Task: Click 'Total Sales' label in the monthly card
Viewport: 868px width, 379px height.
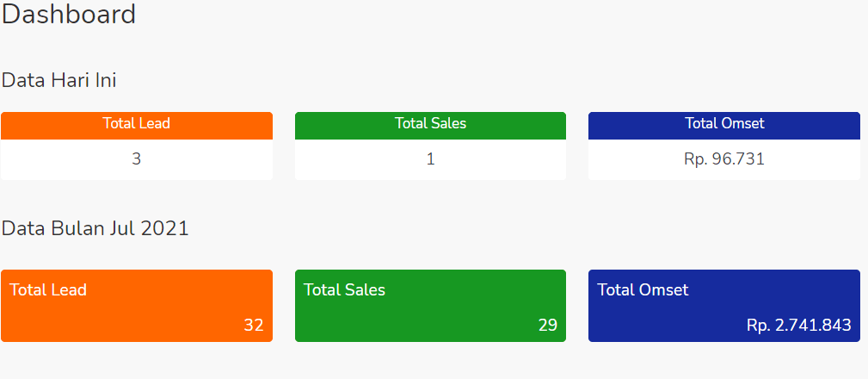Action: (x=344, y=290)
